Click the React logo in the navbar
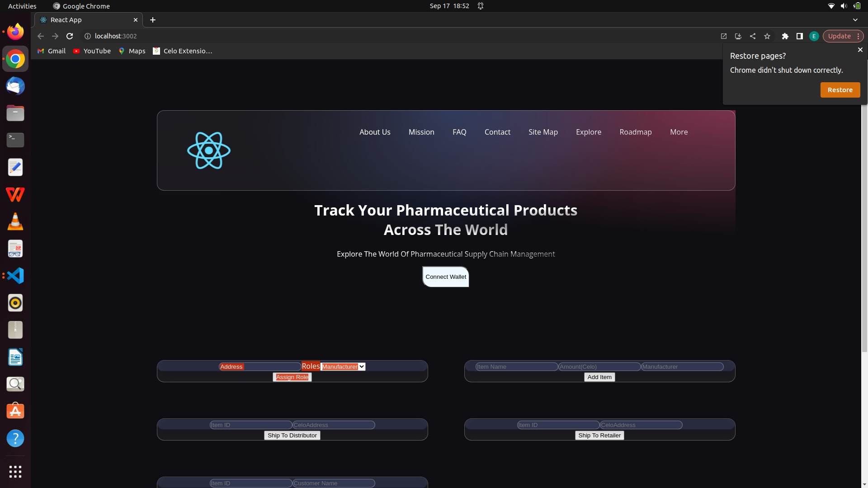The height and width of the screenshot is (488, 868). (208, 150)
